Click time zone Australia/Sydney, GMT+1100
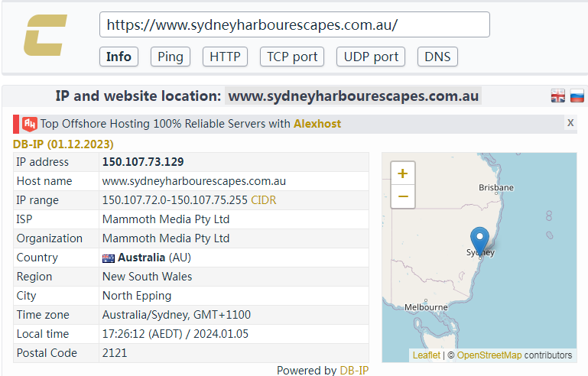The height and width of the screenshot is (376, 588). coord(177,315)
